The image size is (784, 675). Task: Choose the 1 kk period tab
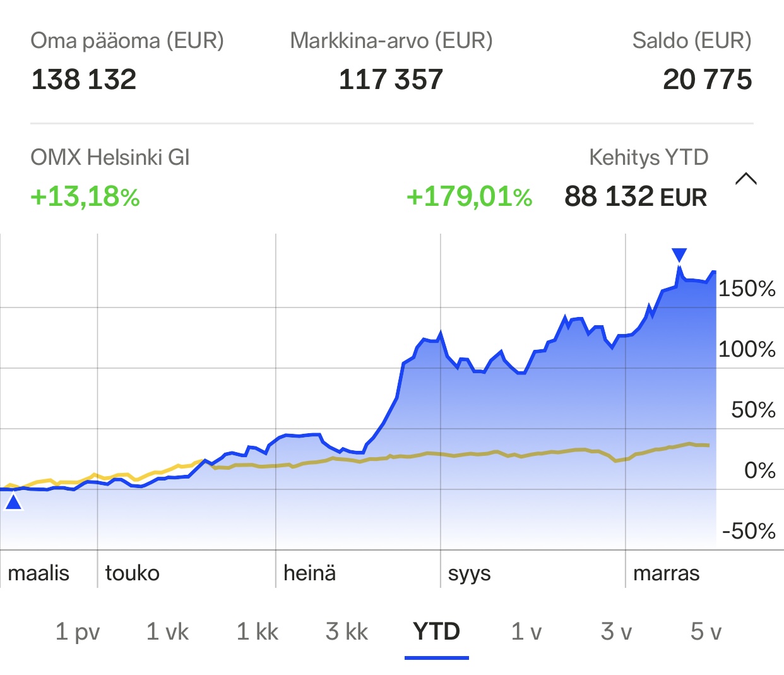tap(258, 631)
